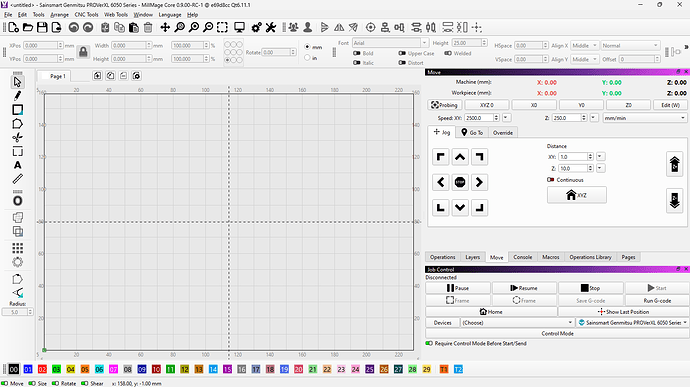The height and width of the screenshot is (387, 690).
Task: Raise the Z axis up arrow
Action: point(674,164)
